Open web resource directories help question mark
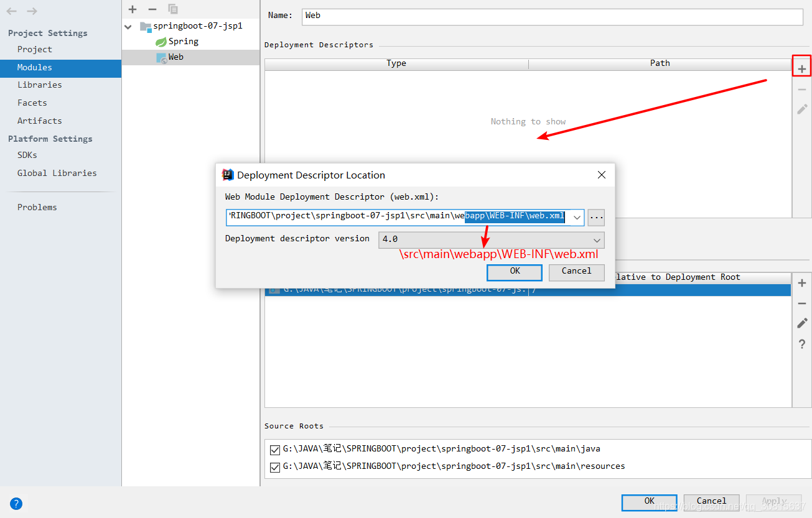Screen dimensions: 812x518 [802, 344]
